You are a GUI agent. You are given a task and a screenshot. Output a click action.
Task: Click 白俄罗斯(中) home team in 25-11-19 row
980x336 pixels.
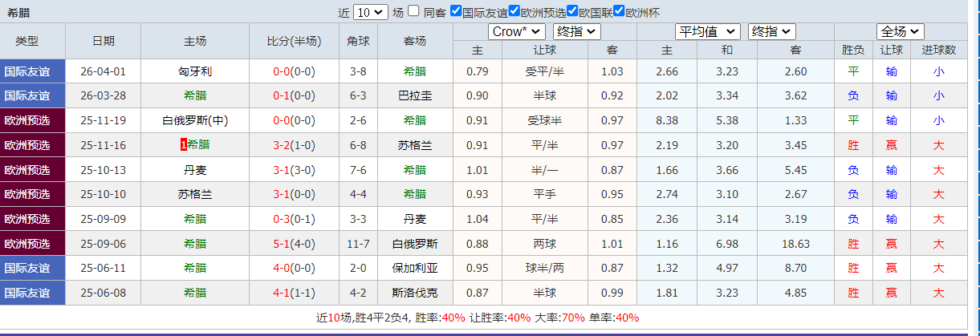coord(195,120)
